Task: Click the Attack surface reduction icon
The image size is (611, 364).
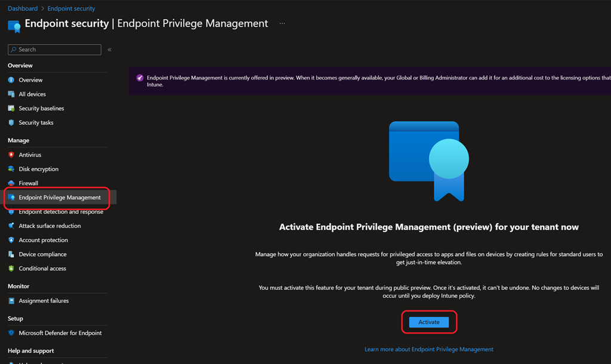Action: (11, 226)
